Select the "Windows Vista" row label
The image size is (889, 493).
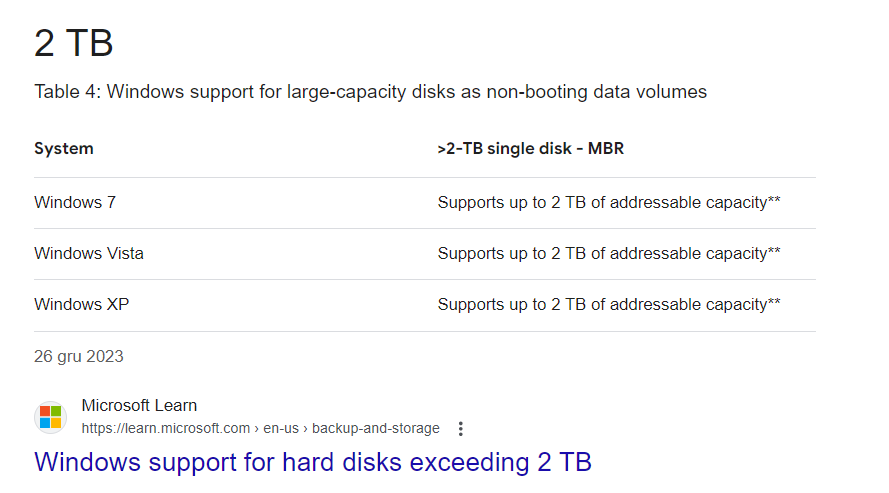point(89,253)
